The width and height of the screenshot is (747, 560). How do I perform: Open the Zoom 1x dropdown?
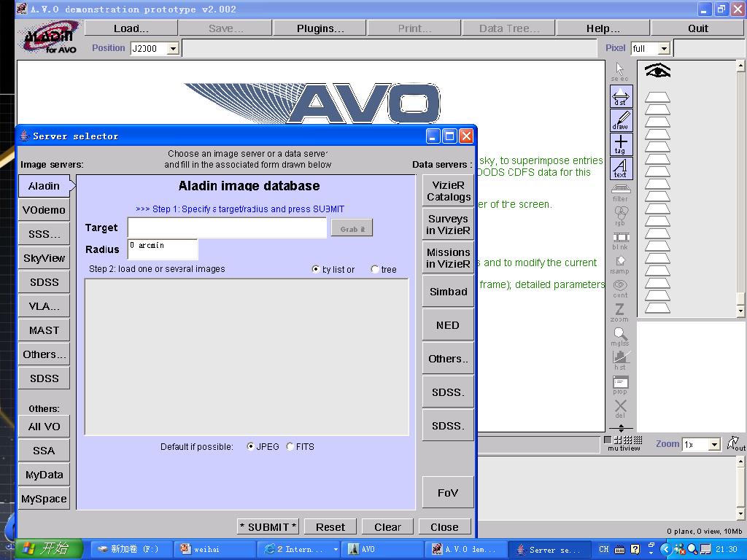[x=713, y=445]
